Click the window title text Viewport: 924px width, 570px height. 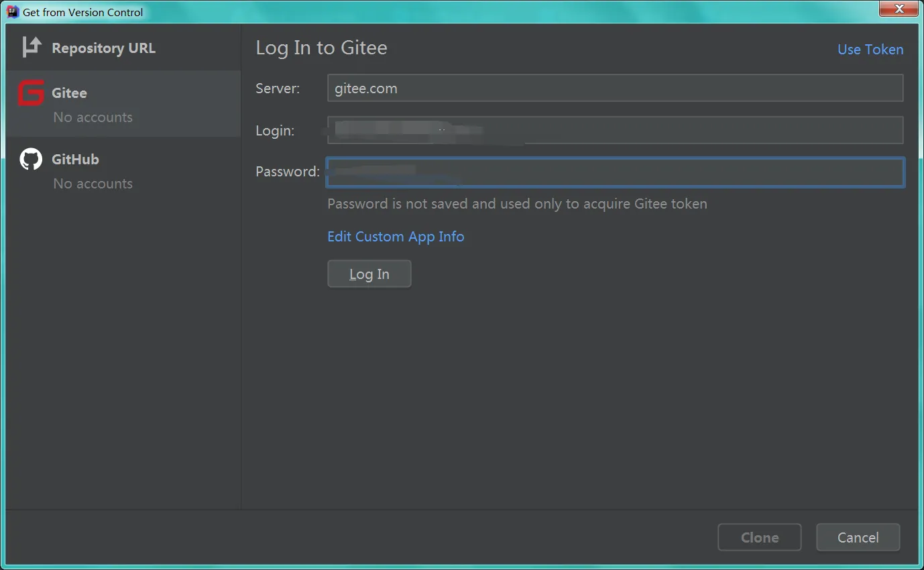pos(83,12)
